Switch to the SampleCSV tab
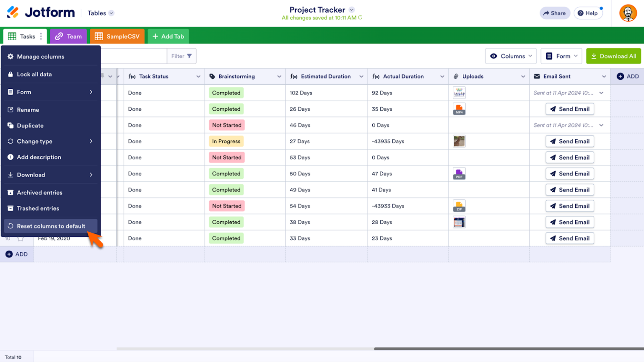 click(x=117, y=36)
